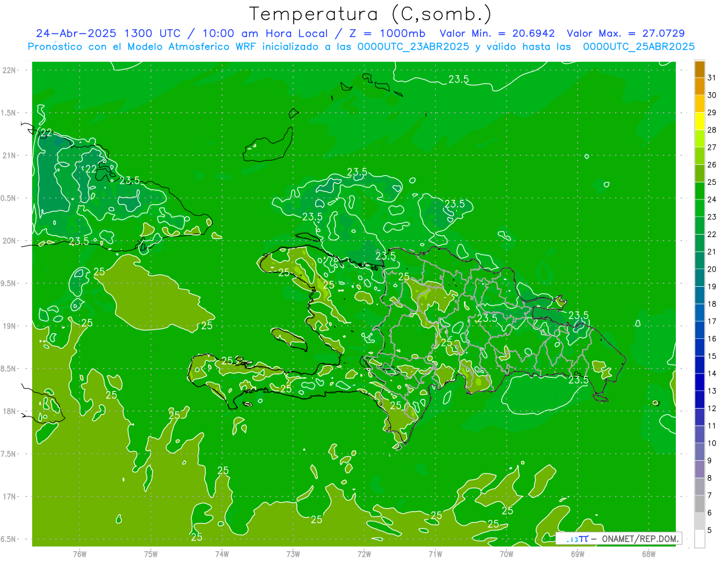
Task: Pick the yellow swatch between 28 and 29
Action: (x=699, y=122)
